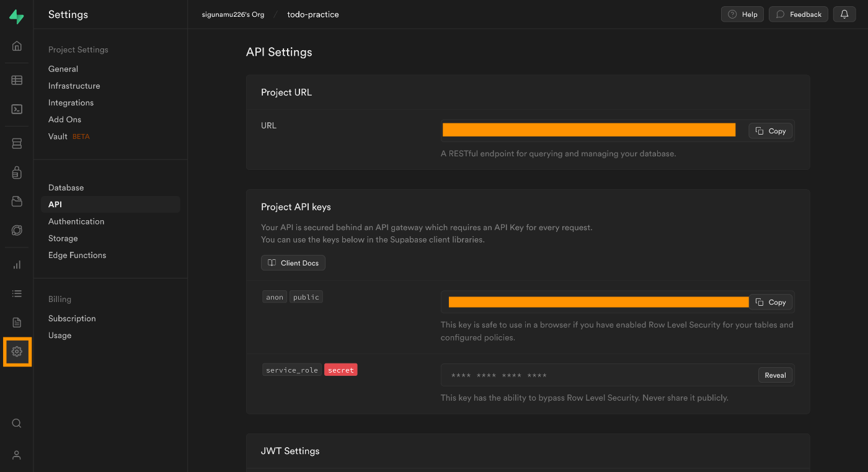Go to General project settings
The width and height of the screenshot is (868, 472).
click(63, 69)
